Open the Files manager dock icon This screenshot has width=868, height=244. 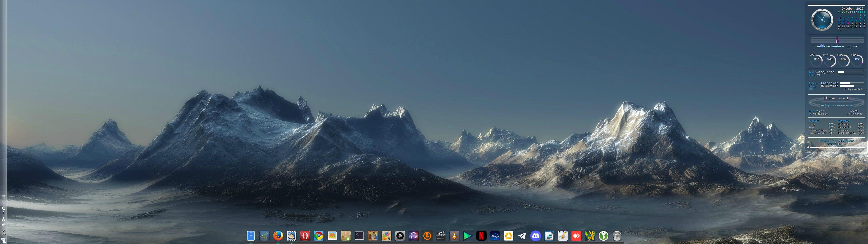(251, 236)
